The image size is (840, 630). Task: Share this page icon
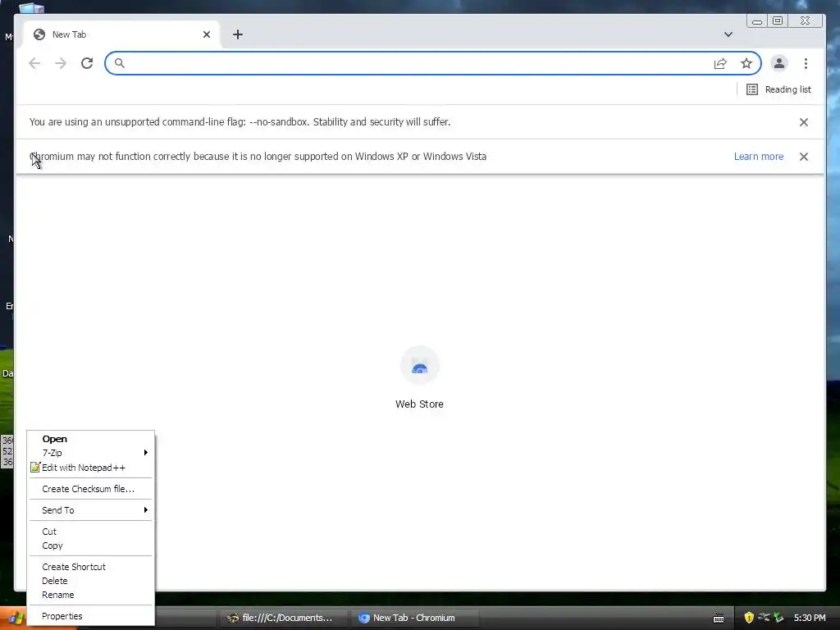[x=720, y=64]
